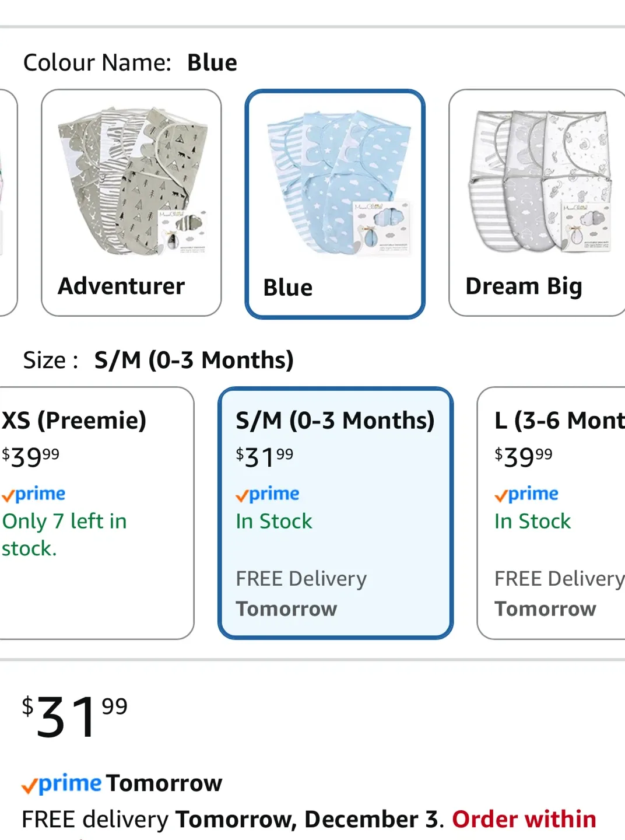The image size is (625, 840).
Task: Click the Adventurer product image
Action: 131,181
